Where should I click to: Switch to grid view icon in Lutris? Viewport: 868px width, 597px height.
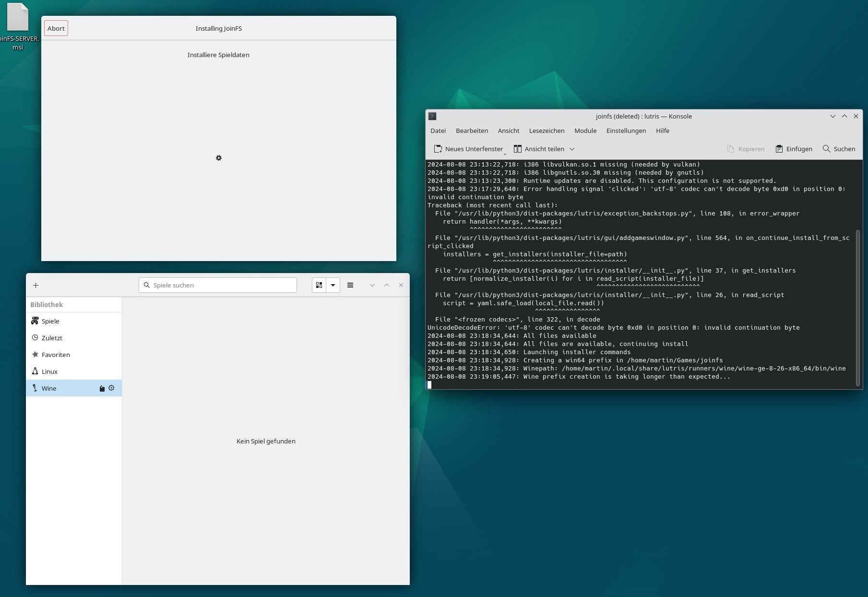319,285
